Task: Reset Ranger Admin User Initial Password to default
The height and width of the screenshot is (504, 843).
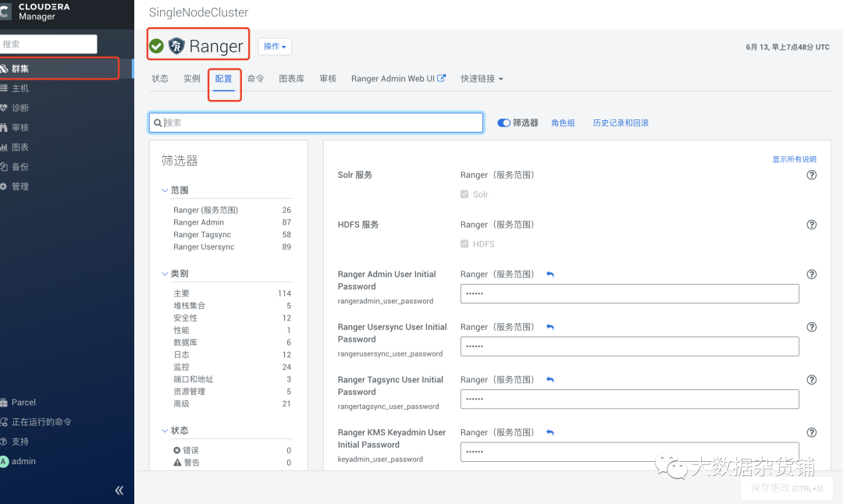Action: tap(550, 275)
